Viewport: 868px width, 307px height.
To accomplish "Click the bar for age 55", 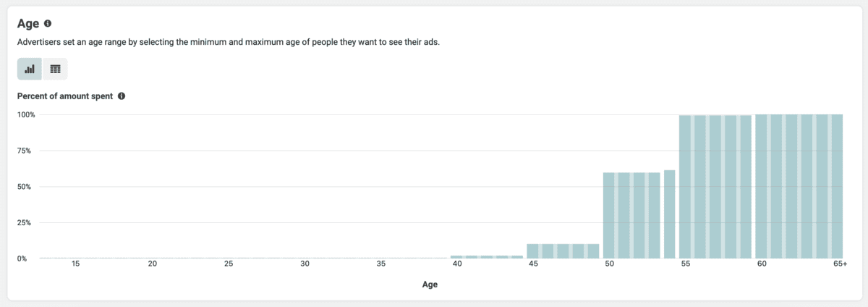I will 686,187.
